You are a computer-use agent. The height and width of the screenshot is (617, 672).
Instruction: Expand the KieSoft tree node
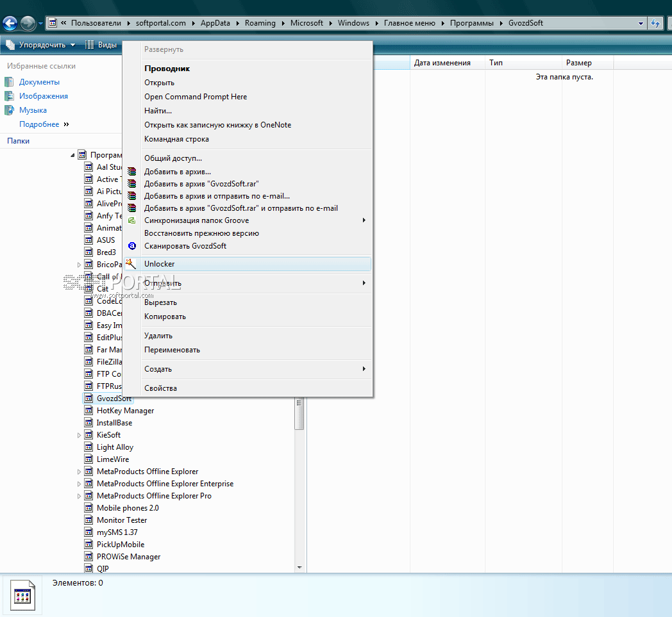pyautogui.click(x=79, y=435)
